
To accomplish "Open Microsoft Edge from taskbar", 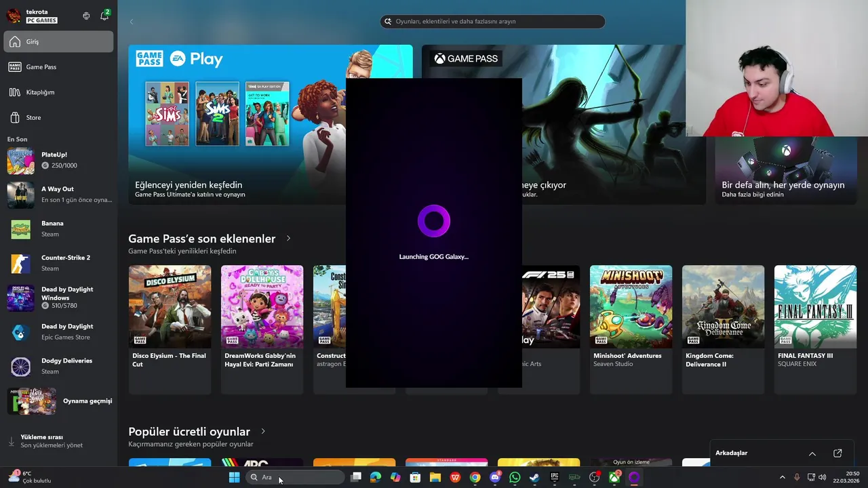I will click(376, 477).
